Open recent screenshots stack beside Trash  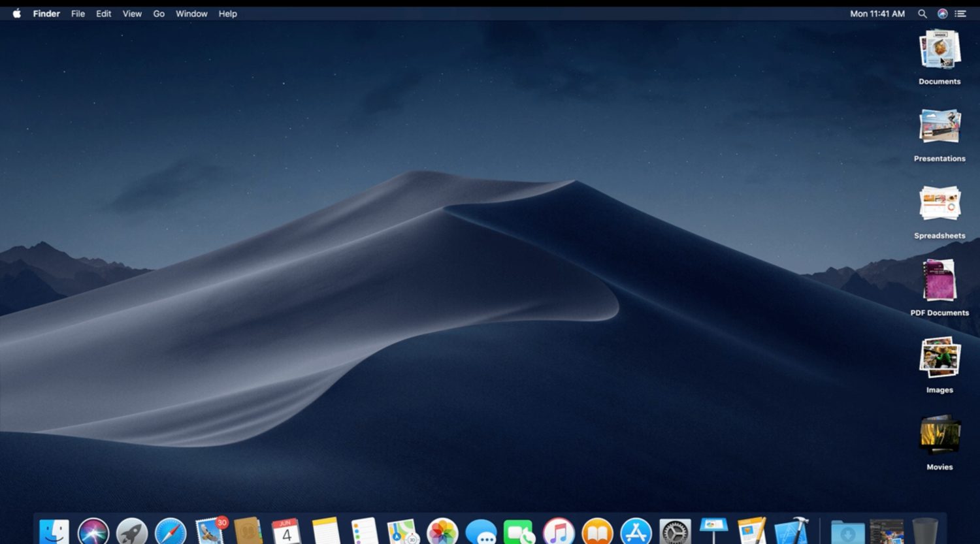point(887,532)
